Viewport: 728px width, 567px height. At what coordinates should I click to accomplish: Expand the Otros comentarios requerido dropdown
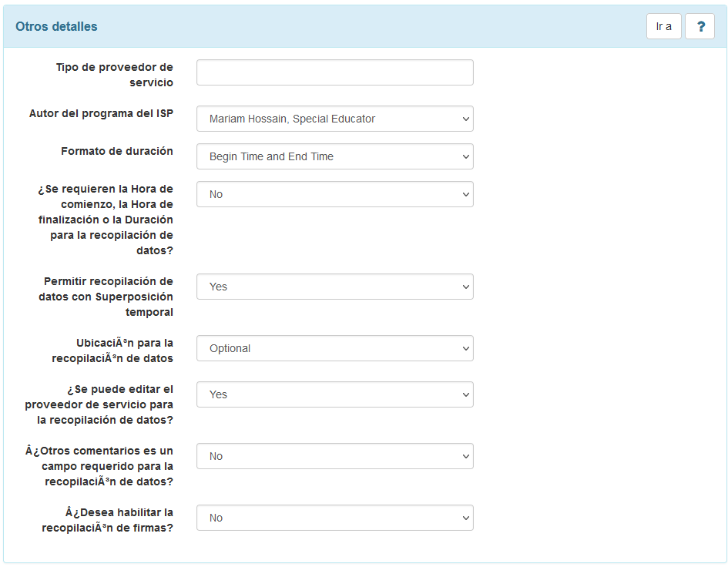pos(335,456)
